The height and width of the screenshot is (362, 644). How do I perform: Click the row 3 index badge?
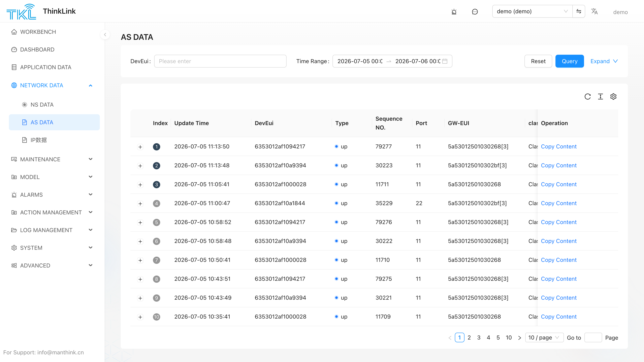point(157,185)
